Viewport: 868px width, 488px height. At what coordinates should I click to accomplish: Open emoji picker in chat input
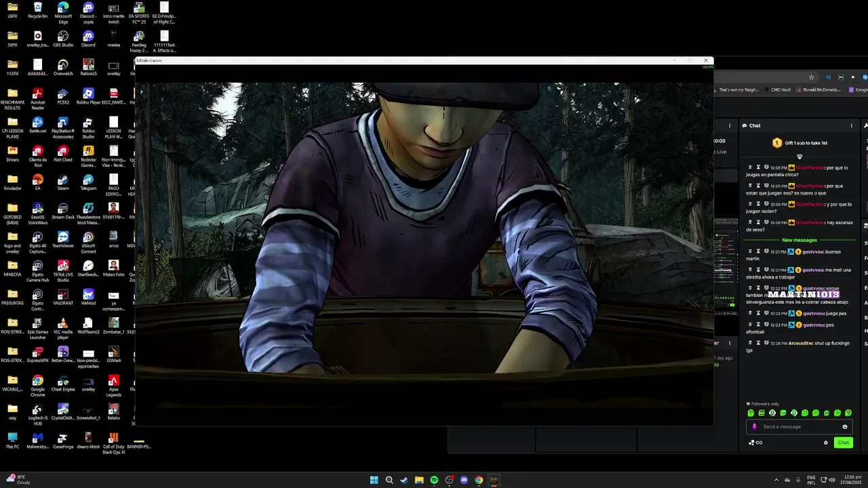[845, 426]
